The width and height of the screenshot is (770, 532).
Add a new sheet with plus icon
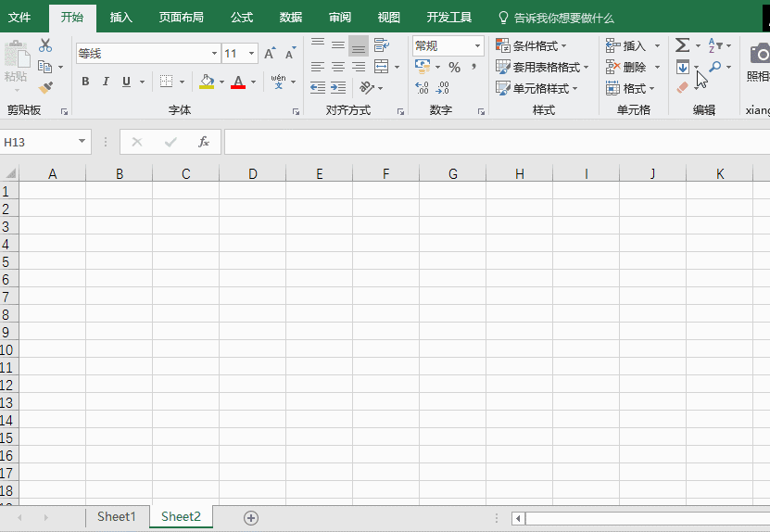[x=250, y=517]
